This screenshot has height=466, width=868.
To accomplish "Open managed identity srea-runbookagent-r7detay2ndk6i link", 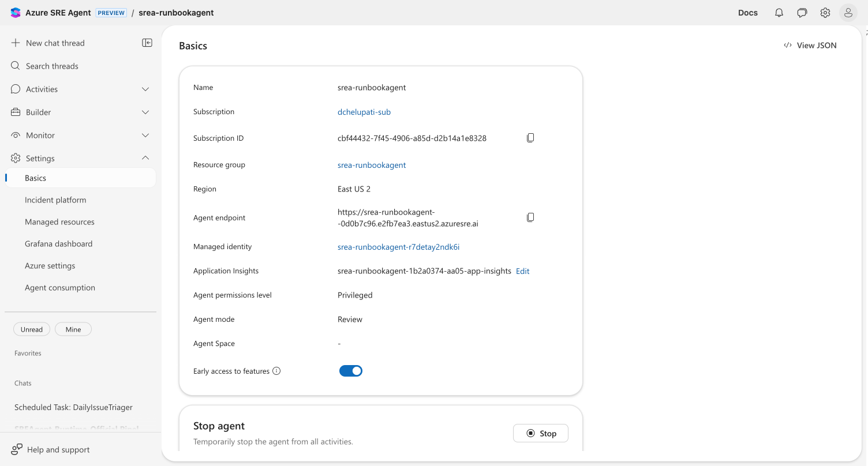I will (x=398, y=247).
